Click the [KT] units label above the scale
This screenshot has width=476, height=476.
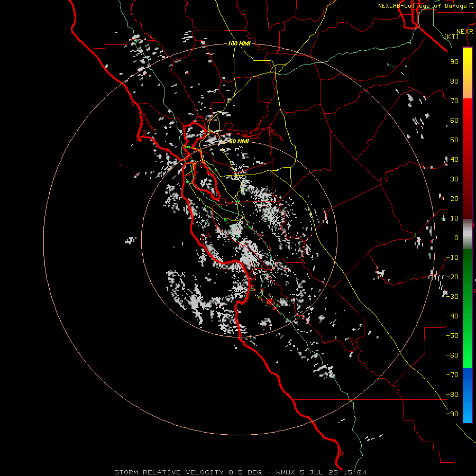[452, 36]
